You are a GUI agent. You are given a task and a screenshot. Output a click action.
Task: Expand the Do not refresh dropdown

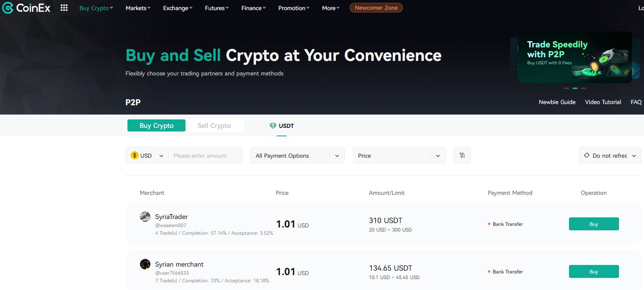[x=610, y=155]
